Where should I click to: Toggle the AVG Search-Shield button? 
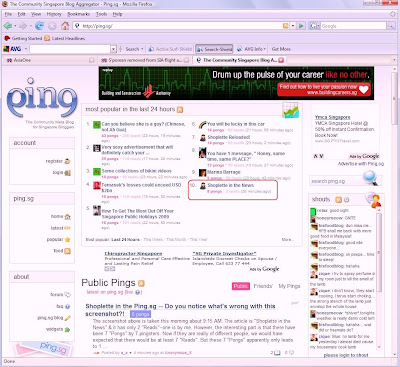coord(214,49)
